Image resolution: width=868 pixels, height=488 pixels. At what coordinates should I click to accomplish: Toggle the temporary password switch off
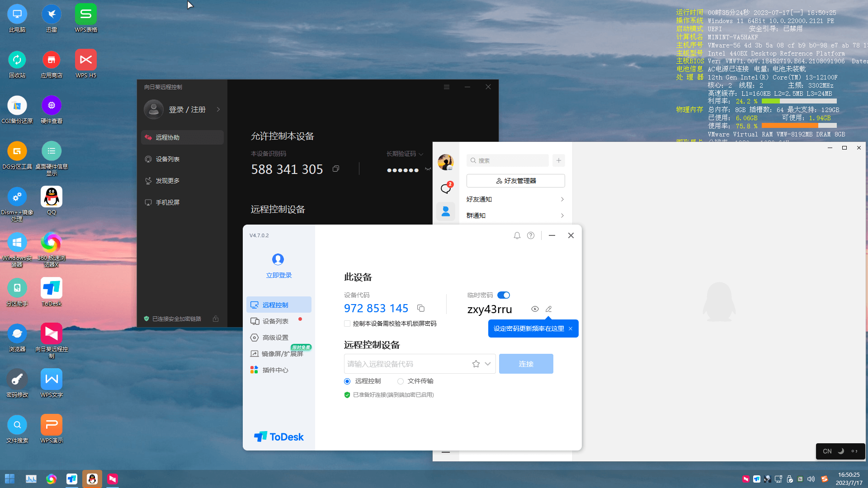(x=503, y=295)
